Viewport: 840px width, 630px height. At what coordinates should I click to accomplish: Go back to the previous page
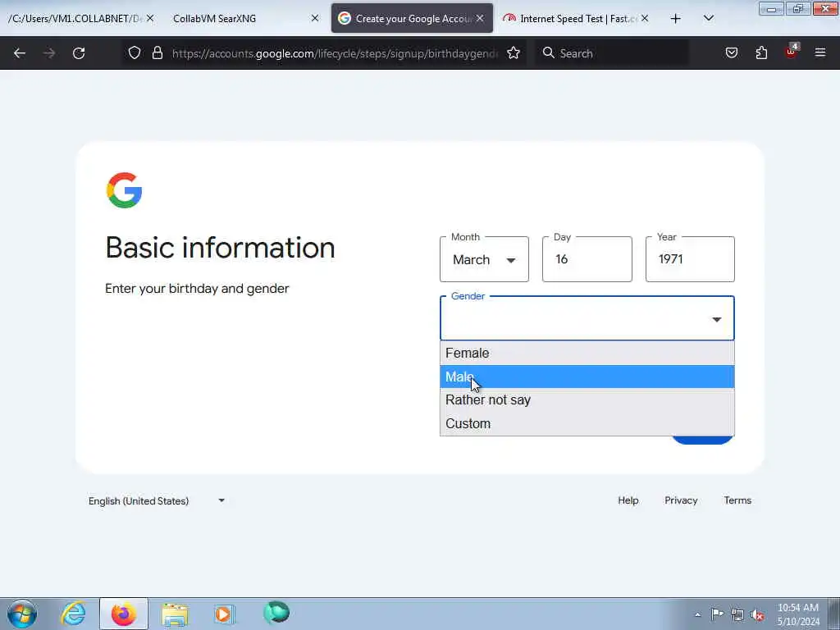point(20,53)
